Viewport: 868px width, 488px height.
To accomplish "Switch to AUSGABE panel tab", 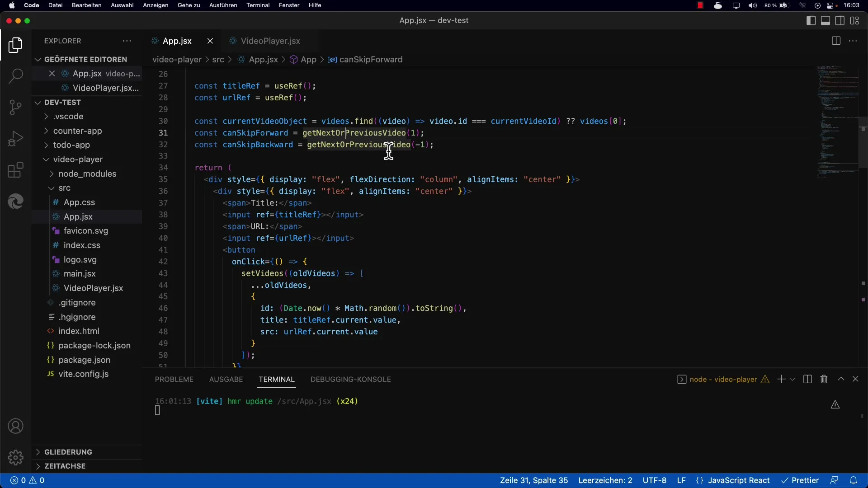I will coord(226,379).
